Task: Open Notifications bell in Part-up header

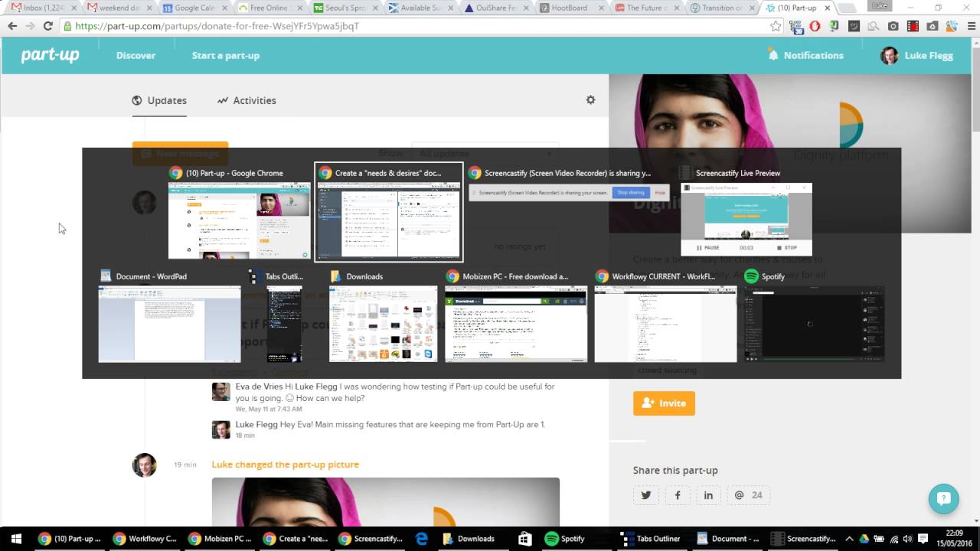Action: click(805, 55)
